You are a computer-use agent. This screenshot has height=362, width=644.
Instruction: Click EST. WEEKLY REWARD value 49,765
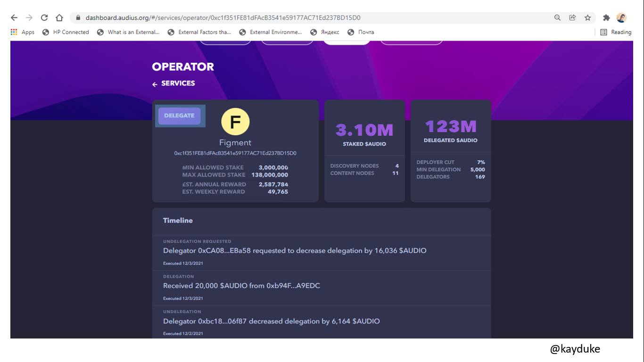point(278,192)
